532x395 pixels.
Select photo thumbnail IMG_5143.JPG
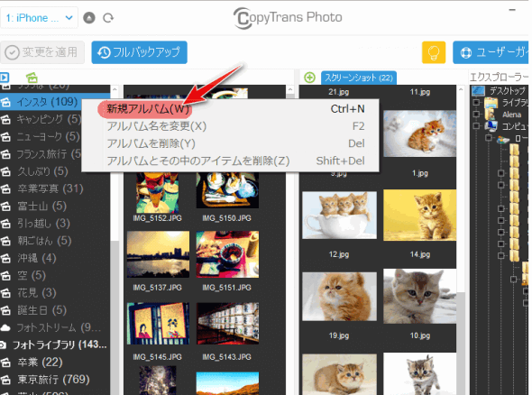[227, 324]
